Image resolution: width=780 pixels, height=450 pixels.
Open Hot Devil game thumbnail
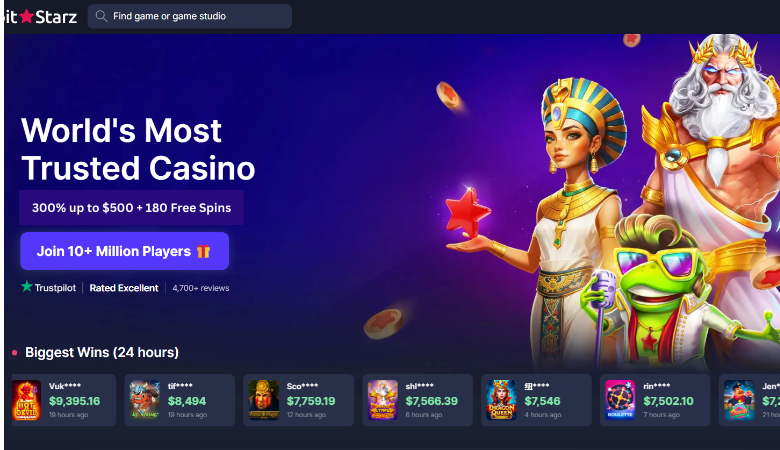[x=26, y=400]
